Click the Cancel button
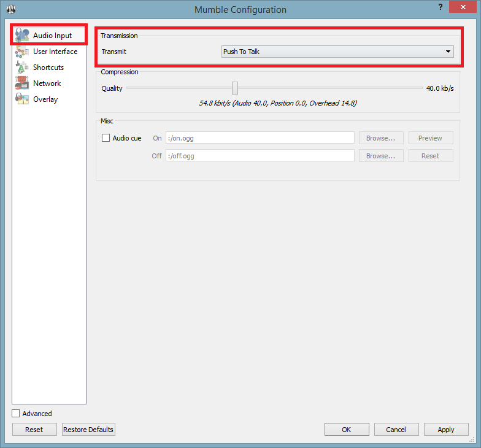 (x=396, y=430)
